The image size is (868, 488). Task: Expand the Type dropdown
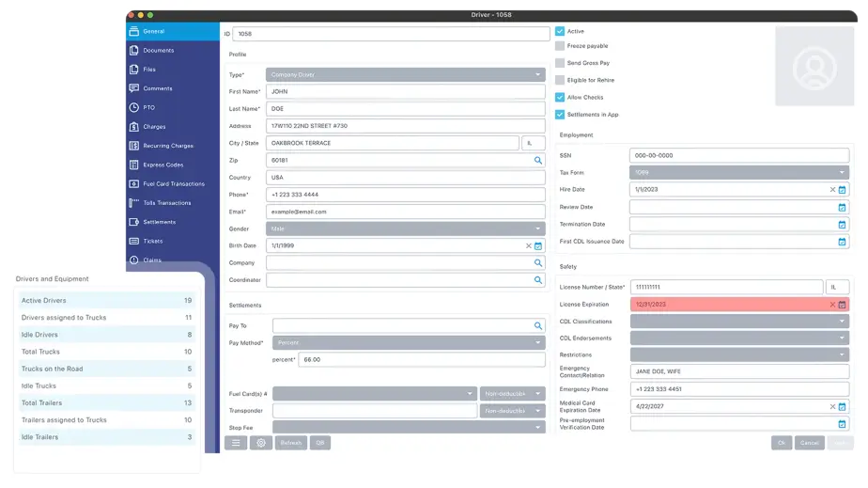(539, 74)
